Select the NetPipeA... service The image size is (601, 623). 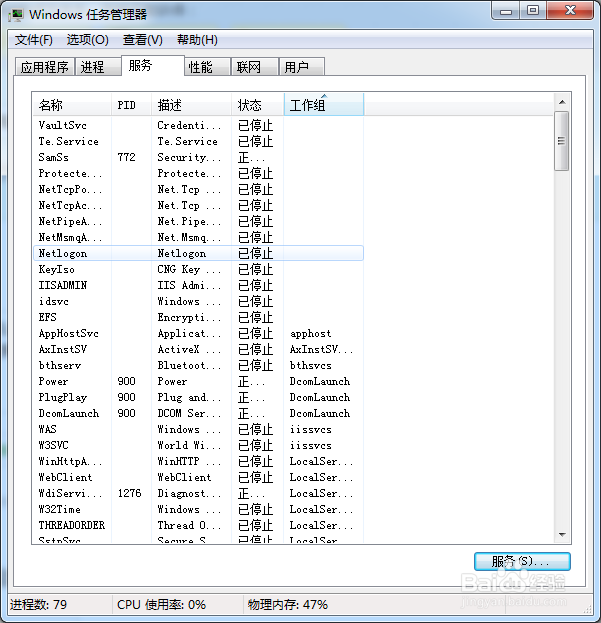coord(70,221)
